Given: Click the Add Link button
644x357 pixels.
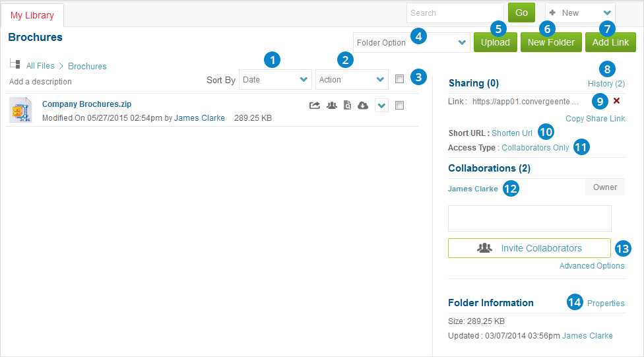Looking at the screenshot, I should pos(610,42).
